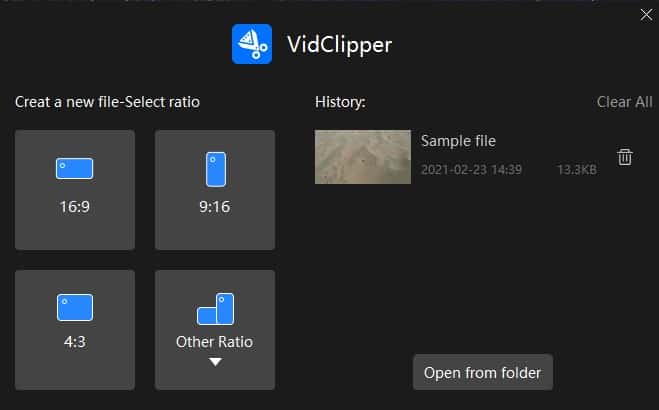Click the "Other Ratio" label text
Screen dimensions: 659x410
[215, 342]
